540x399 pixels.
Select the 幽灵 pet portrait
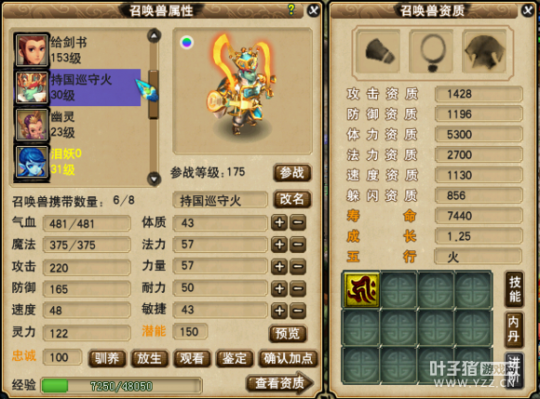(x=31, y=124)
